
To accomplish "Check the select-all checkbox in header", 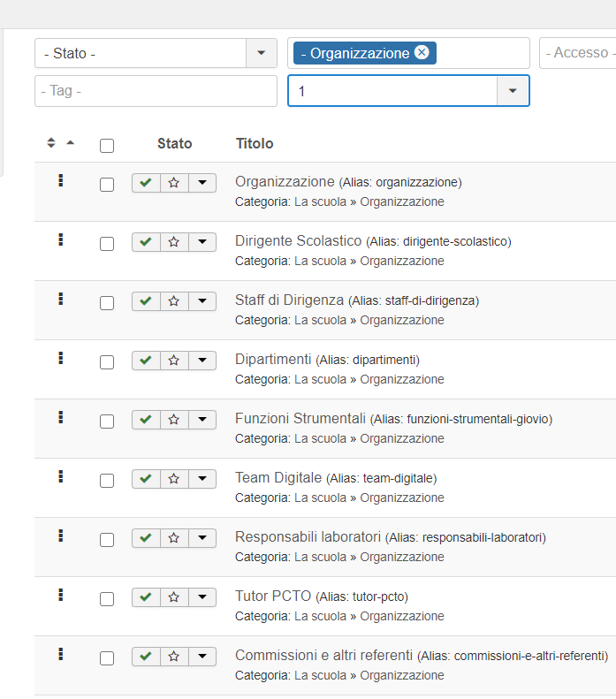I will click(107, 146).
